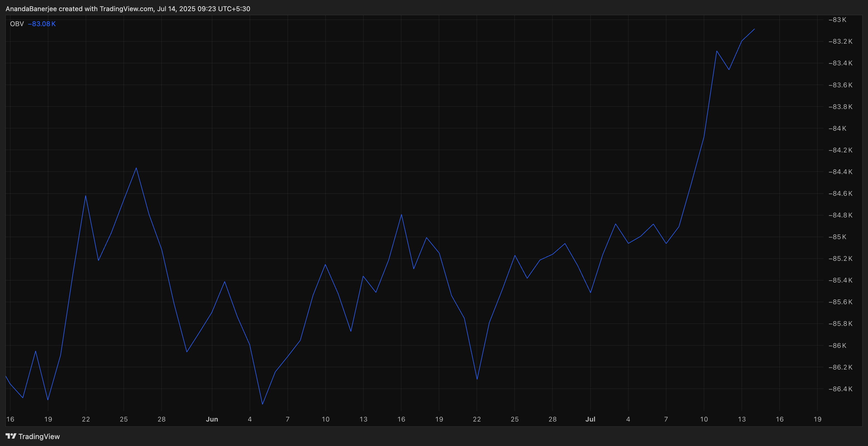Click the -83 K price scale label
Image resolution: width=868 pixels, height=446 pixels.
pos(837,19)
